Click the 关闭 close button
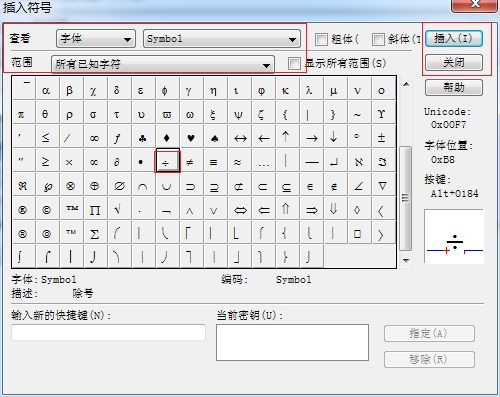 454,62
